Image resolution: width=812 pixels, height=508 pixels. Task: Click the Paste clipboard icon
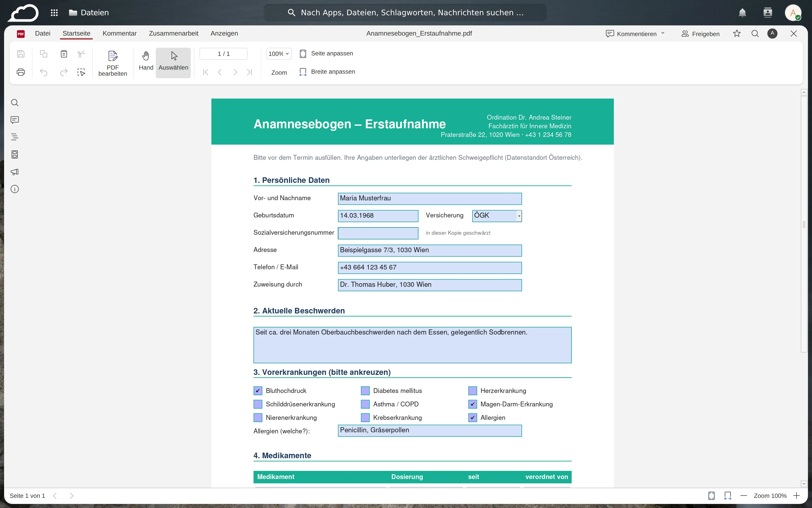64,54
